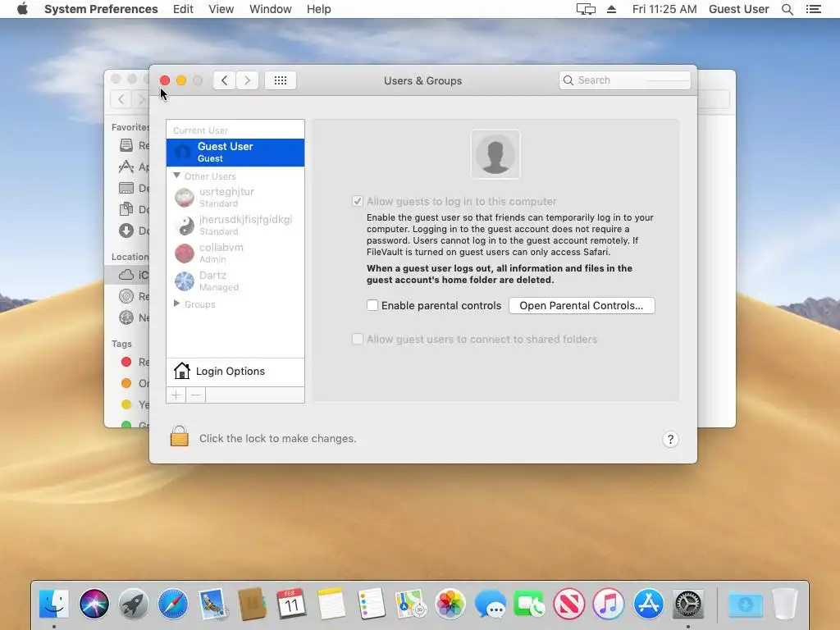Toggle Allow guests to log in checkbox
Viewport: 840px width, 630px height.
tap(358, 202)
